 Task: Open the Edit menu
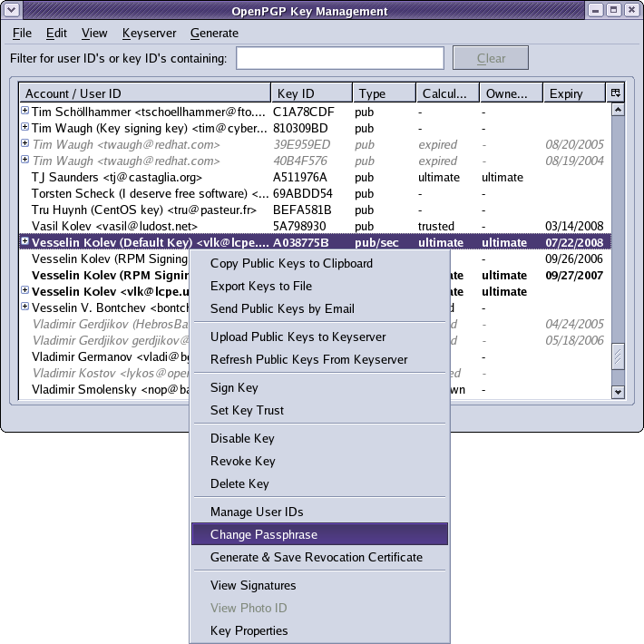56,33
